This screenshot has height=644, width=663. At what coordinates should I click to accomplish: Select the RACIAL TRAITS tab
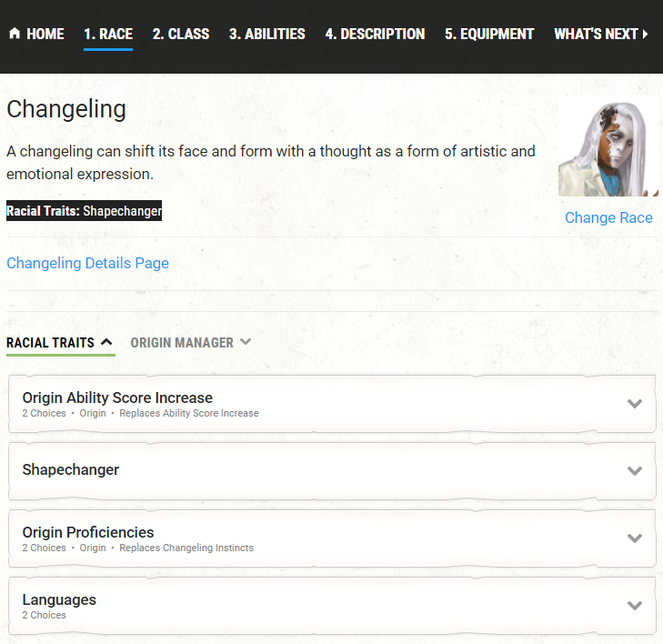(50, 343)
